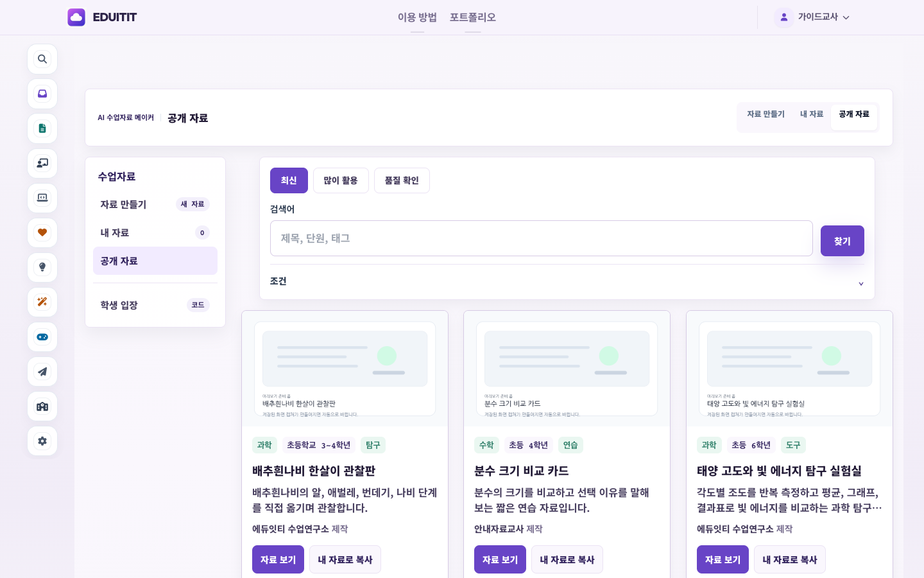The width and height of the screenshot is (924, 578).
Task: Click the paper plane send sidebar icon
Action: tap(42, 371)
